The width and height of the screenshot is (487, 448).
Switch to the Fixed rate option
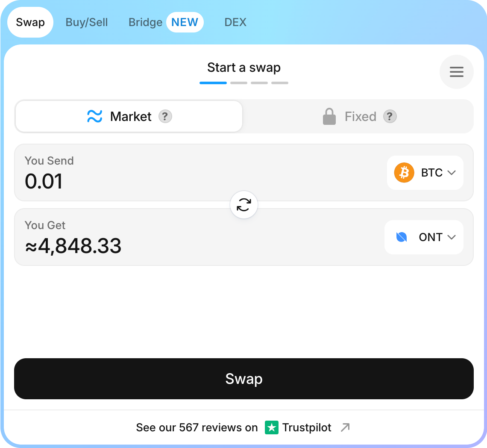tap(359, 117)
